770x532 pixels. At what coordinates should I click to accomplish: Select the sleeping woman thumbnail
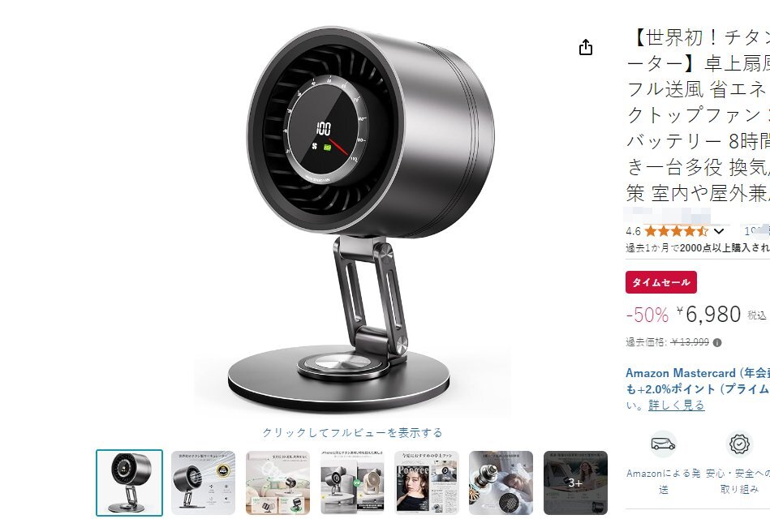click(501, 483)
